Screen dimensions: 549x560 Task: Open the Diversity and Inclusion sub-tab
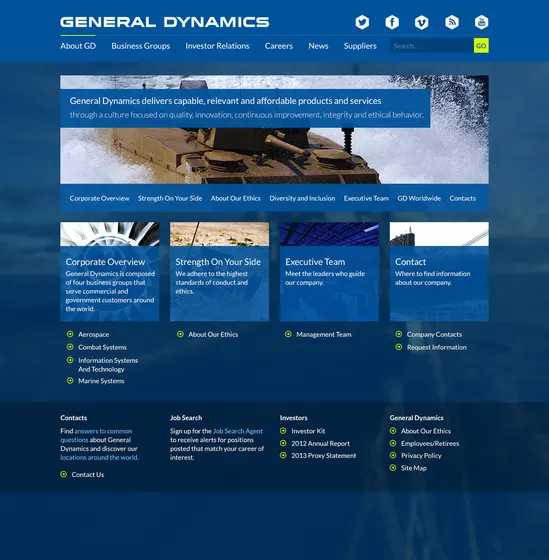pos(302,198)
